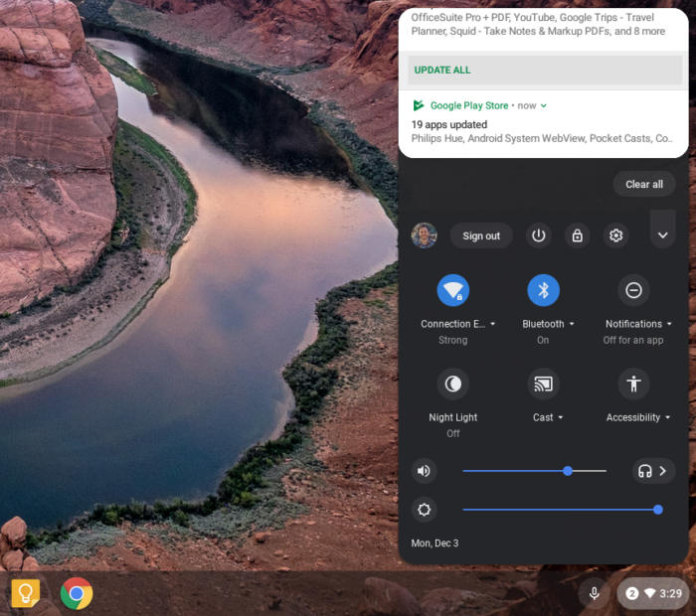Click the Wi-Fi 'Strong' signal status
696x616 pixels.
(x=452, y=341)
